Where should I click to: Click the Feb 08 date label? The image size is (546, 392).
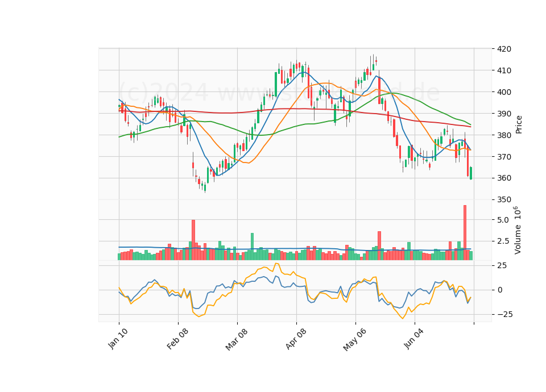click(177, 339)
